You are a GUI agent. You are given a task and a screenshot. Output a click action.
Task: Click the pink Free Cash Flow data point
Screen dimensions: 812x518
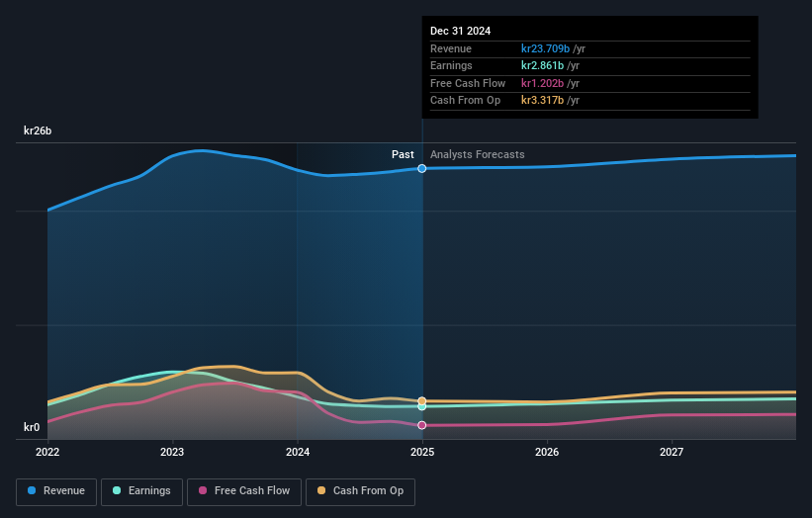click(x=422, y=425)
